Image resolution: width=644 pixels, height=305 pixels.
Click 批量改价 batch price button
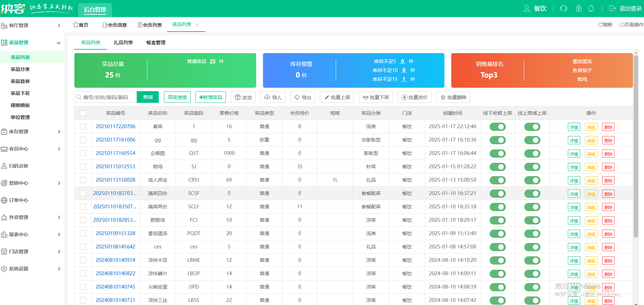pos(415,97)
